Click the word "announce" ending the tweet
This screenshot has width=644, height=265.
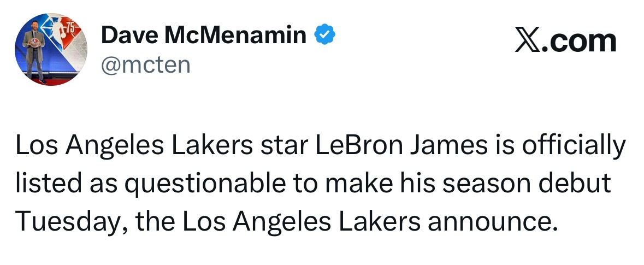coord(488,221)
